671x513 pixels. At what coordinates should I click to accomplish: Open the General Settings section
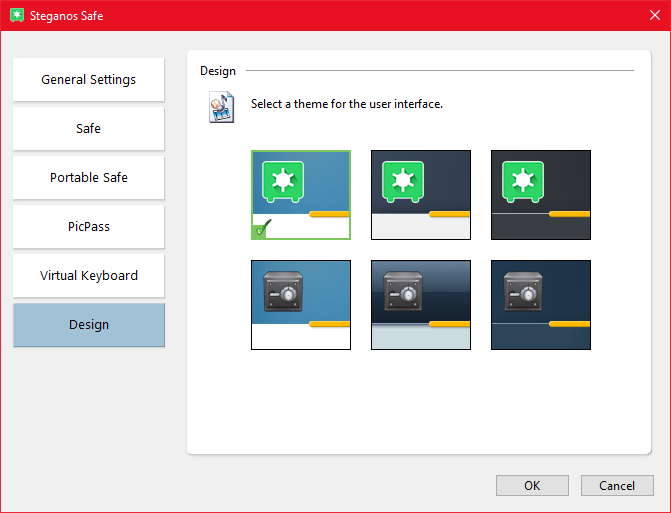click(89, 80)
